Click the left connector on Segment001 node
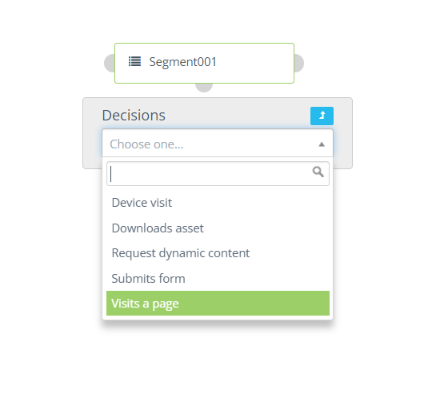The height and width of the screenshot is (394, 444). click(x=109, y=63)
